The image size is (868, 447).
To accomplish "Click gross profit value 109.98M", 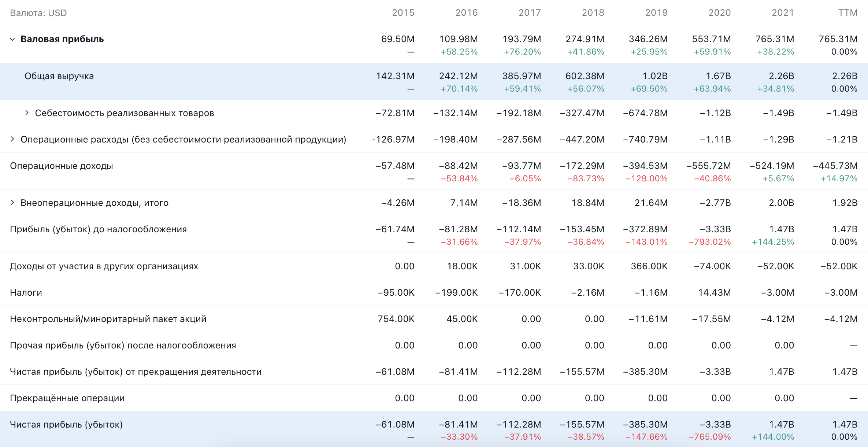I will pyautogui.click(x=459, y=39).
